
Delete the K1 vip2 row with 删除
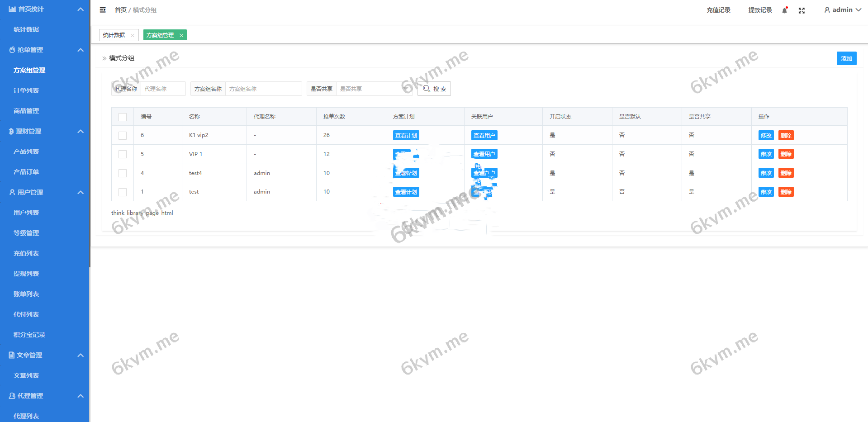click(786, 136)
